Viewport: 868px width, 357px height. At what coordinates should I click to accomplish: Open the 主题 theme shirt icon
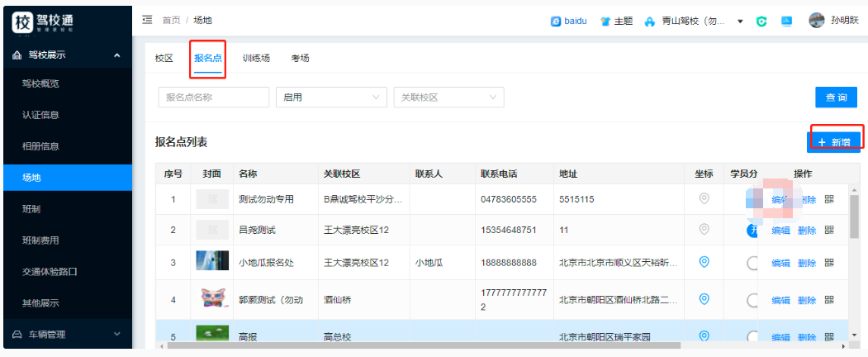tap(605, 21)
